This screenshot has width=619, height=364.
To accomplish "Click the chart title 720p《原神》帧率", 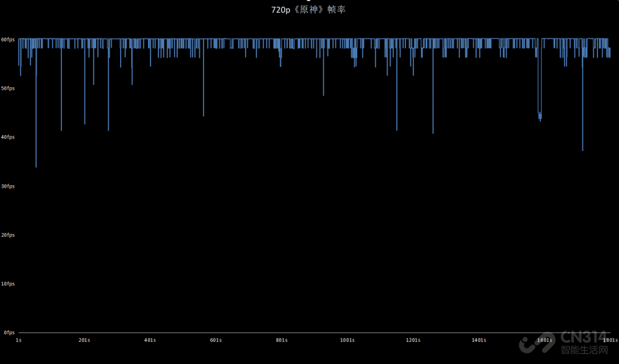I will pyautogui.click(x=308, y=9).
